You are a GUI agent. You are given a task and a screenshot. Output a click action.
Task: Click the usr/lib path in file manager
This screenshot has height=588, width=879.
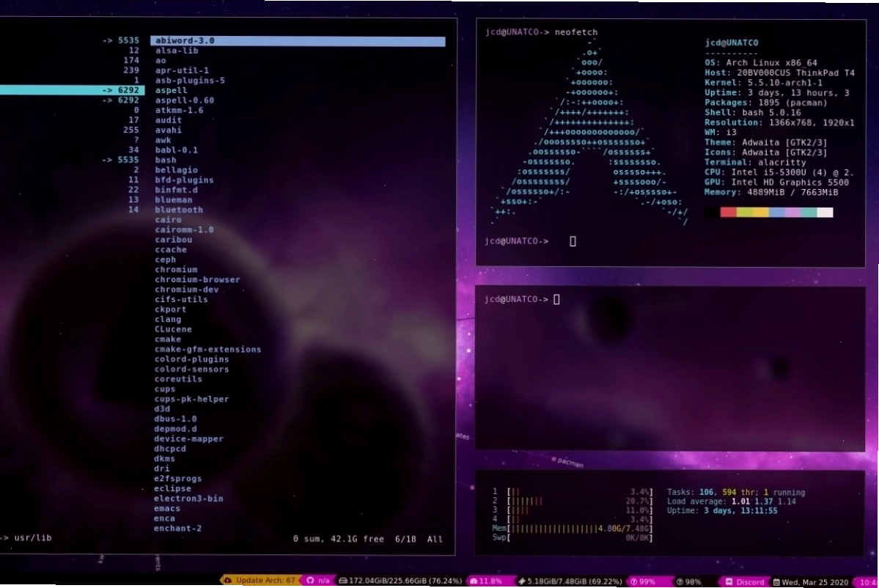(33, 537)
